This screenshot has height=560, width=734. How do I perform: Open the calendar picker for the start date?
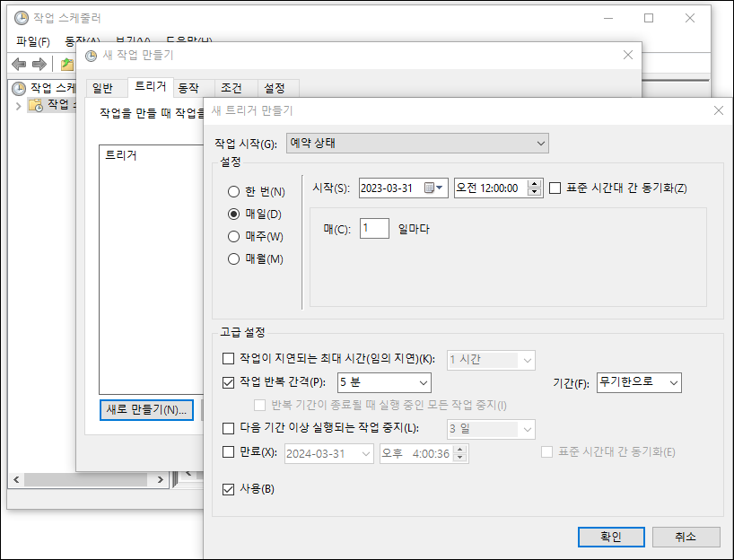click(x=434, y=188)
